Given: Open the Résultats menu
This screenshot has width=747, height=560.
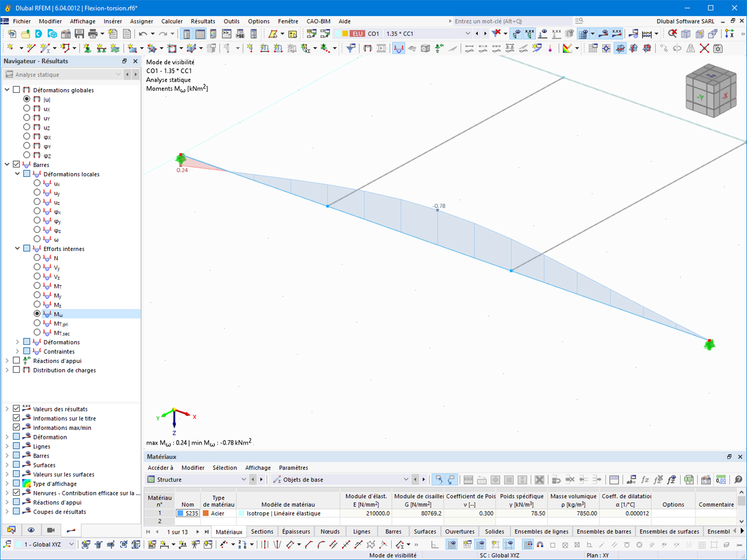Looking at the screenshot, I should pos(203,21).
